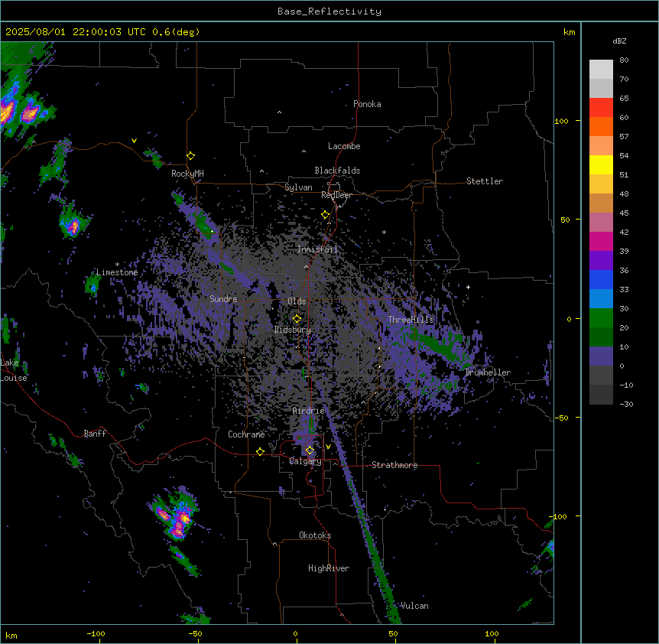Click the Drumheller city label
The width and height of the screenshot is (659, 644).
[x=488, y=372]
